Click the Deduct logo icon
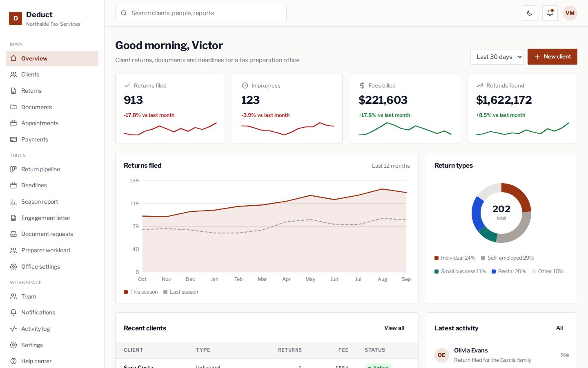This screenshot has width=588, height=368. coord(16,18)
